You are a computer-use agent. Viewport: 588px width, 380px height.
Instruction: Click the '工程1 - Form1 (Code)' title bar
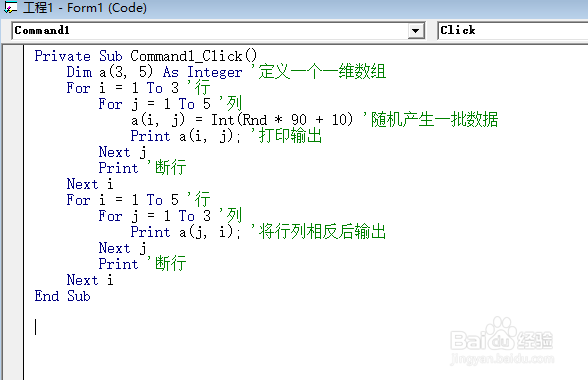pyautogui.click(x=294, y=8)
